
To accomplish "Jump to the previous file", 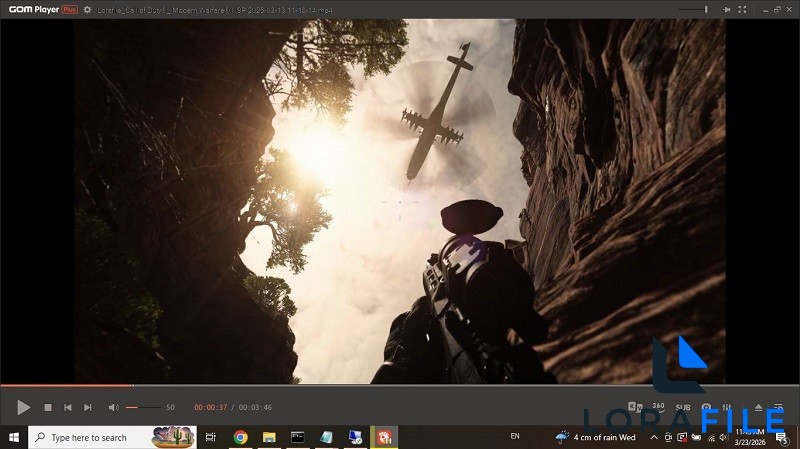I will tap(68, 407).
